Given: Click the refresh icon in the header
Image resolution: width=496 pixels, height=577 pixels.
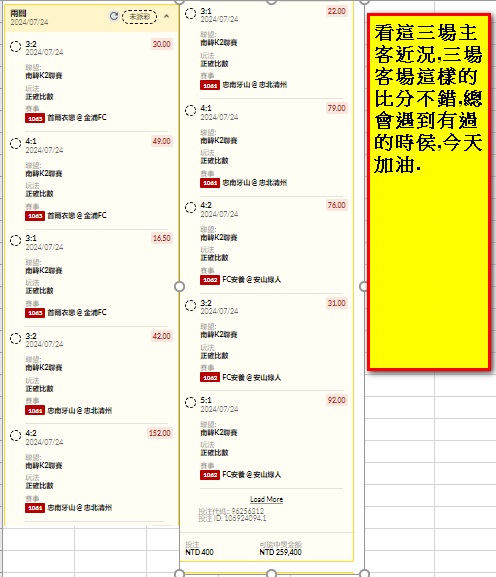Looking at the screenshot, I should 114,16.
